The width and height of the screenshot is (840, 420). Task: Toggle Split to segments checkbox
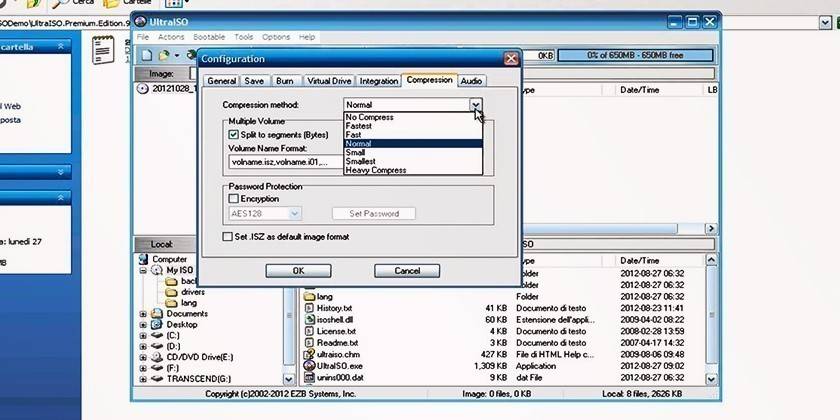pyautogui.click(x=234, y=134)
